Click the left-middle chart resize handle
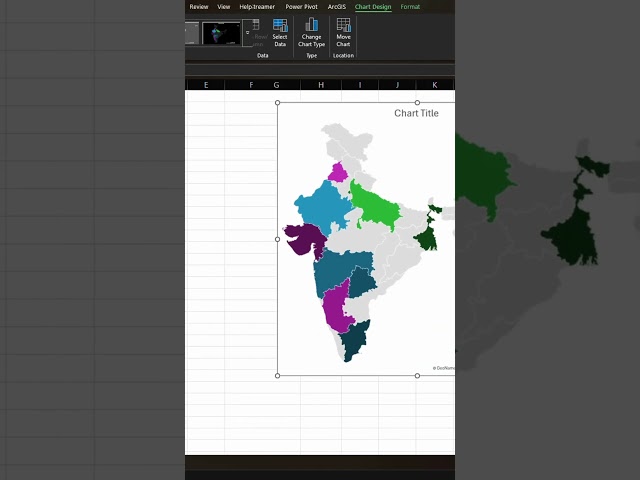Image resolution: width=640 pixels, height=480 pixels. coord(278,239)
